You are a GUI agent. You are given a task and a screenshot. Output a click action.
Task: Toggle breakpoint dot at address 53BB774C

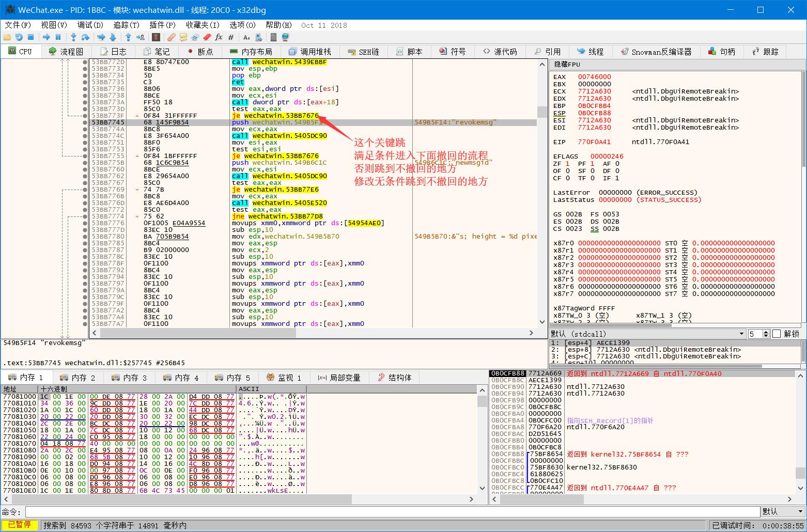tap(85, 136)
